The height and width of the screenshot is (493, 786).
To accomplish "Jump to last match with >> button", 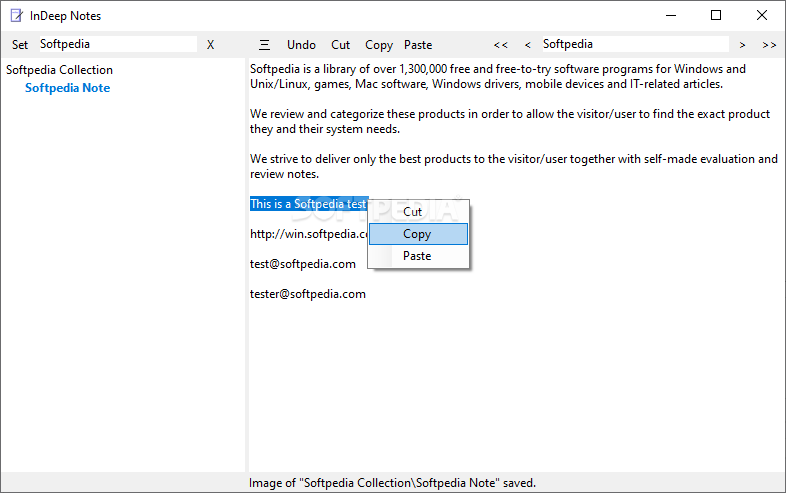I will 769,45.
